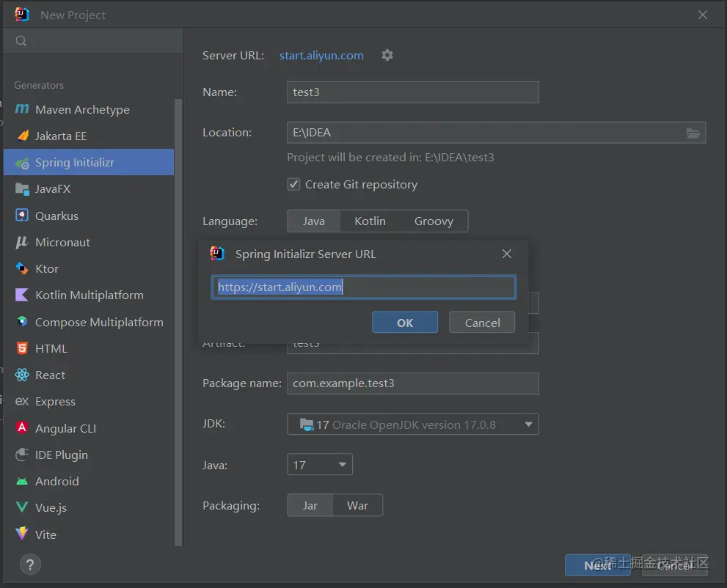727x588 pixels.
Task: Select Micronaut generator
Action: pyautogui.click(x=89, y=242)
